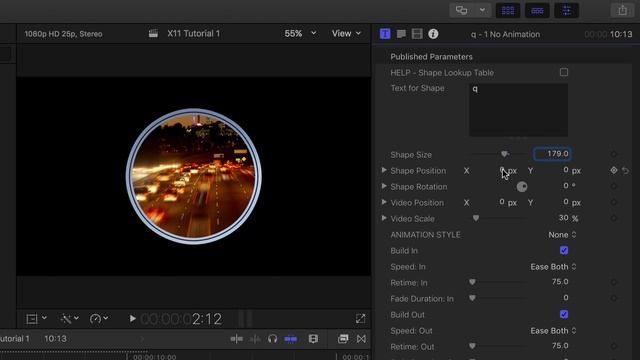
Task: Adjust the Retime: Out slider
Action: click(472, 346)
